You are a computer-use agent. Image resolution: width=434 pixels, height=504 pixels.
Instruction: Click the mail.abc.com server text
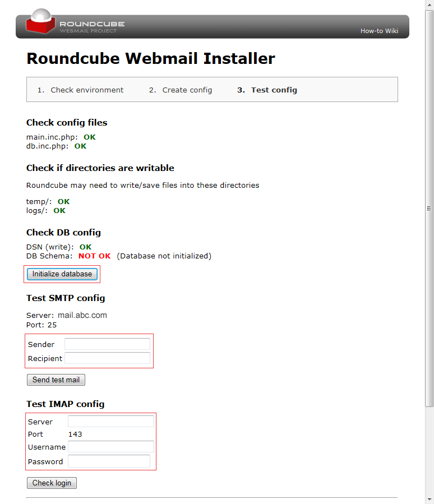(82, 315)
